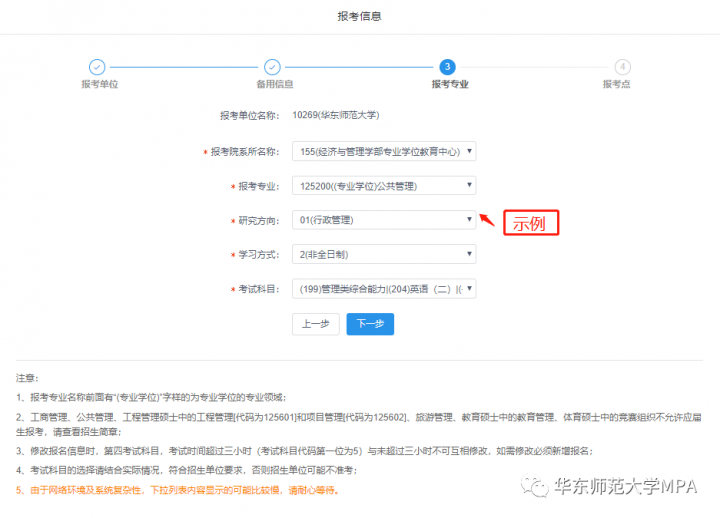This screenshot has width=720, height=518.
Task: Click the 注意 heading text
Action: pyautogui.click(x=27, y=378)
